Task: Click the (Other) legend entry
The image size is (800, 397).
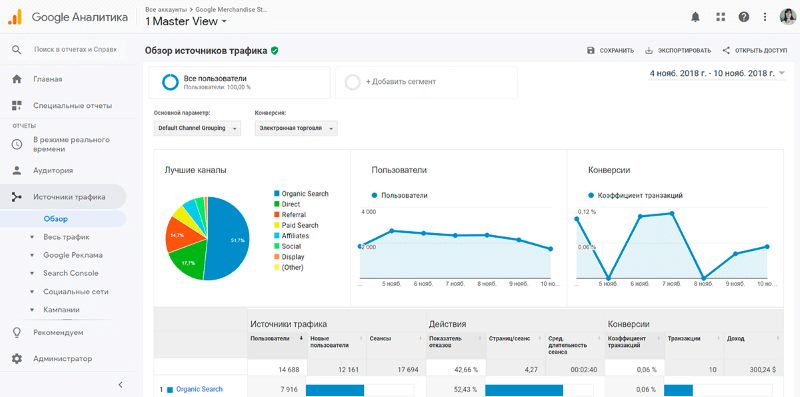Action: (x=288, y=267)
